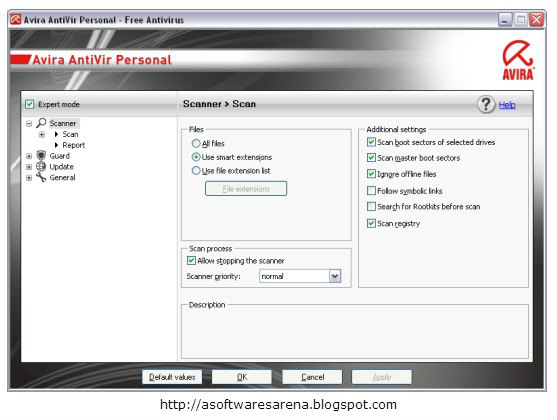Viewport: 557px width, 420px height.
Task: Toggle the Expert mode checkbox
Action: click(29, 104)
